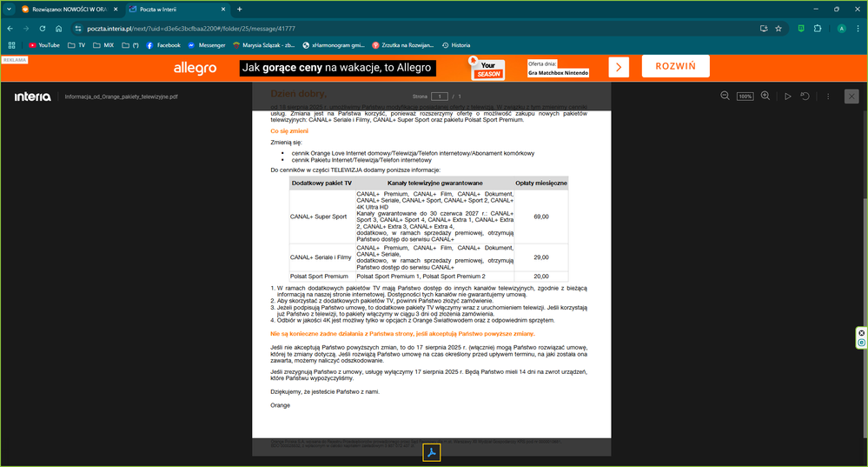Click the Interia logo
This screenshot has height=467, width=868.
click(33, 97)
